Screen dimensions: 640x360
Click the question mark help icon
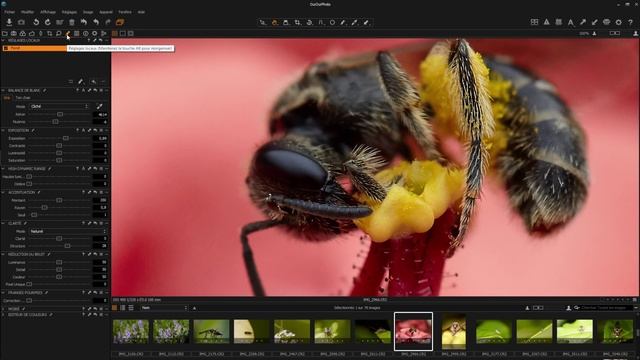(x=631, y=22)
